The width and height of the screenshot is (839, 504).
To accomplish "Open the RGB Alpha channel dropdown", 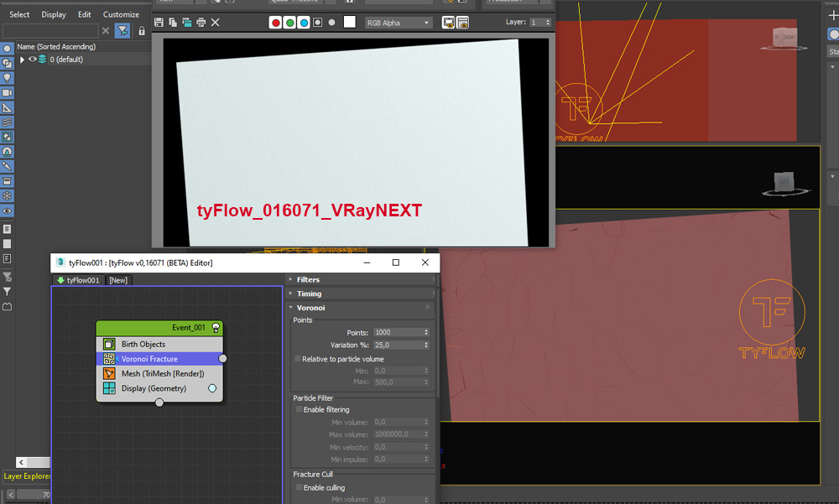I will click(398, 23).
